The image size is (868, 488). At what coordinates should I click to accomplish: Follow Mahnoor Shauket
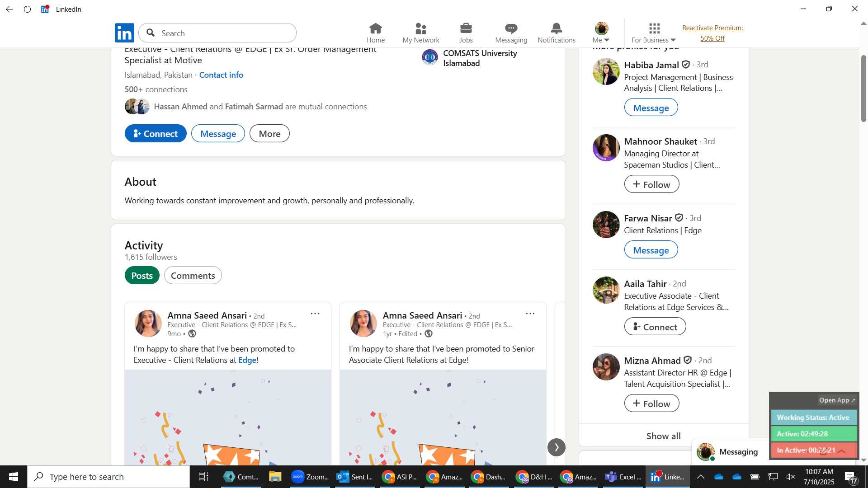[651, 184]
